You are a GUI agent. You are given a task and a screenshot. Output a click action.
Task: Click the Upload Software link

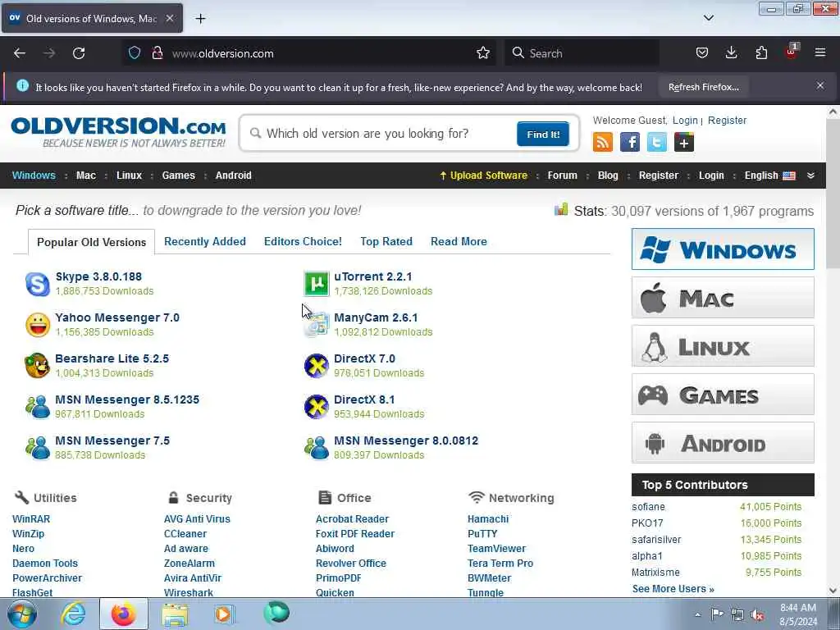pyautogui.click(x=483, y=176)
